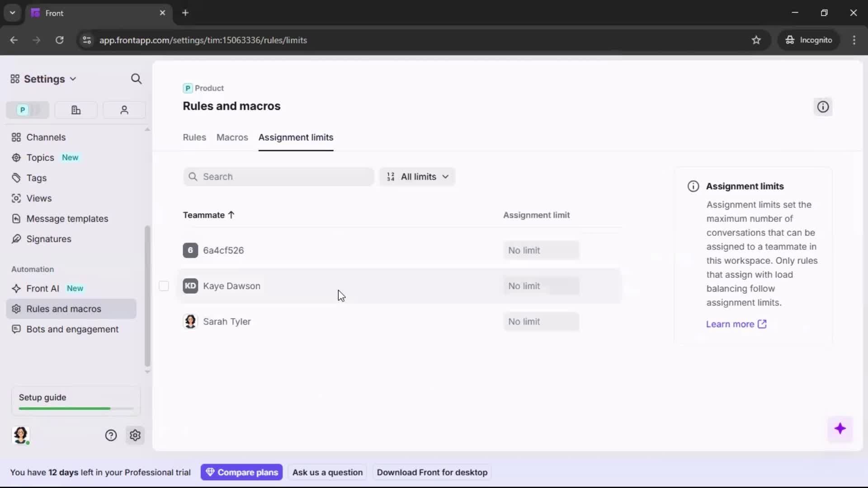Click the Learn more link
Viewport: 868px width, 488px height.
(731, 324)
